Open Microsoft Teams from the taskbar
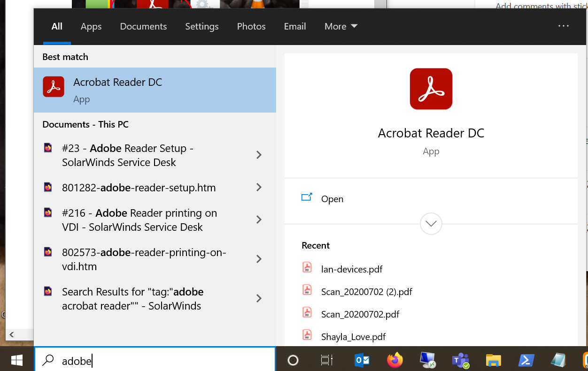 point(461,360)
